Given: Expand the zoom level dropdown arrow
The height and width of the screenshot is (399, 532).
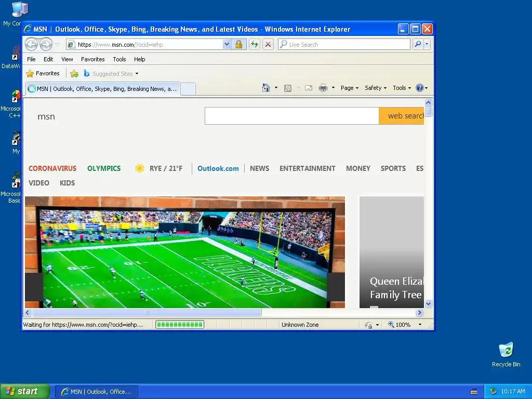Looking at the screenshot, I should point(420,325).
